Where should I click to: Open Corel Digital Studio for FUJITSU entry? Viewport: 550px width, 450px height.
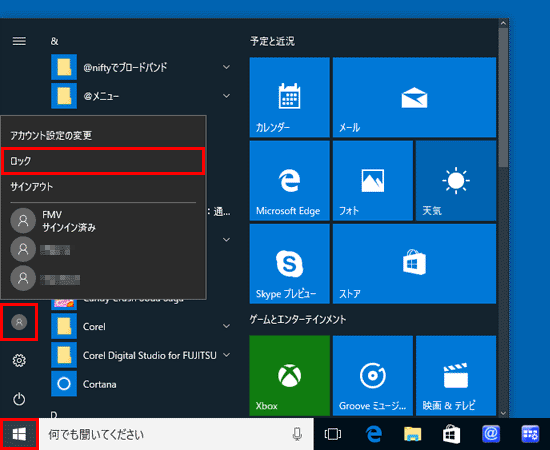tap(141, 355)
